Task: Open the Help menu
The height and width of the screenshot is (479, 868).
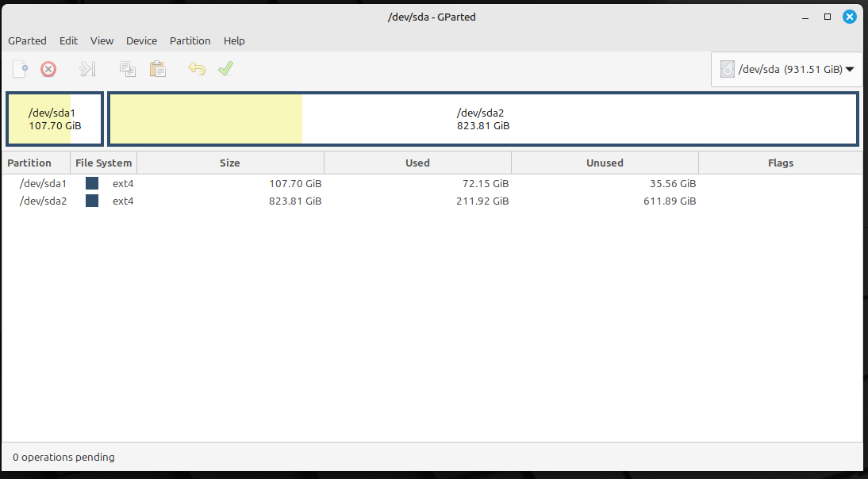Action: 234,40
